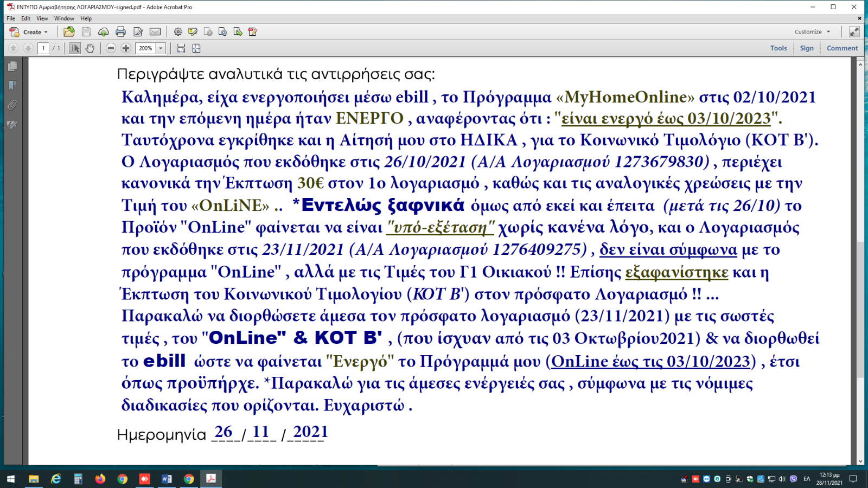868x488 pixels.
Task: Click the 200% zoom value field
Action: (x=145, y=48)
